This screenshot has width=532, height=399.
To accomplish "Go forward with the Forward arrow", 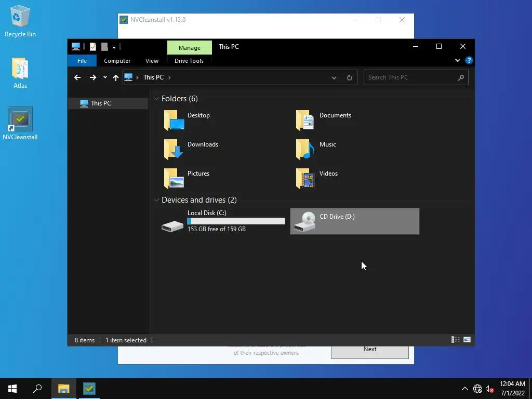I will 92,77.
